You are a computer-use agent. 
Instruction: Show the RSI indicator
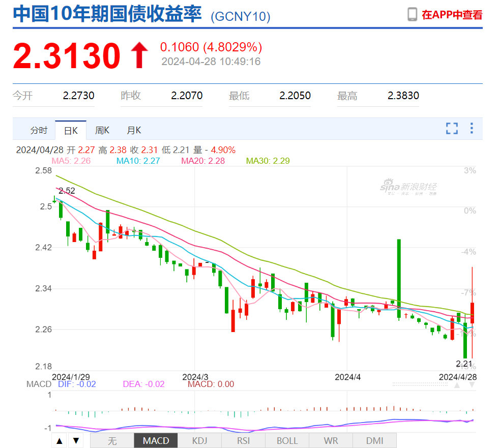pyautogui.click(x=243, y=441)
